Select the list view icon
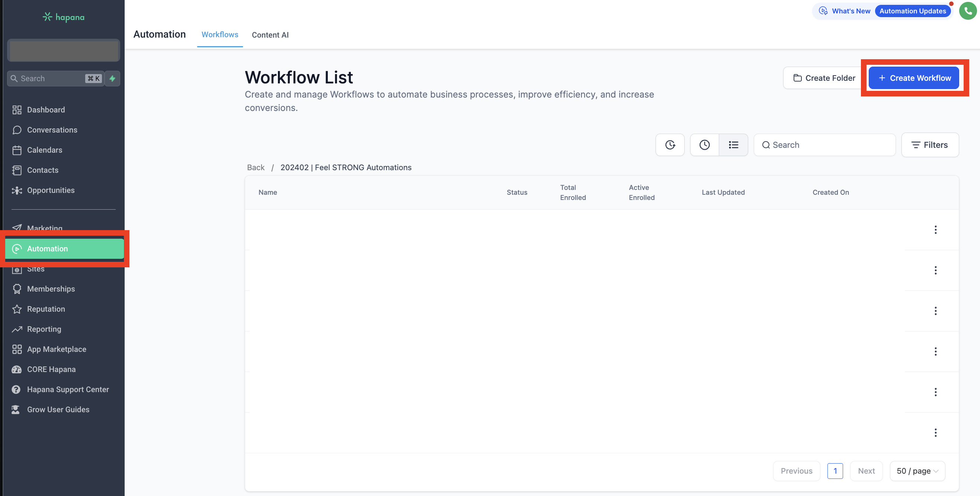 [733, 145]
